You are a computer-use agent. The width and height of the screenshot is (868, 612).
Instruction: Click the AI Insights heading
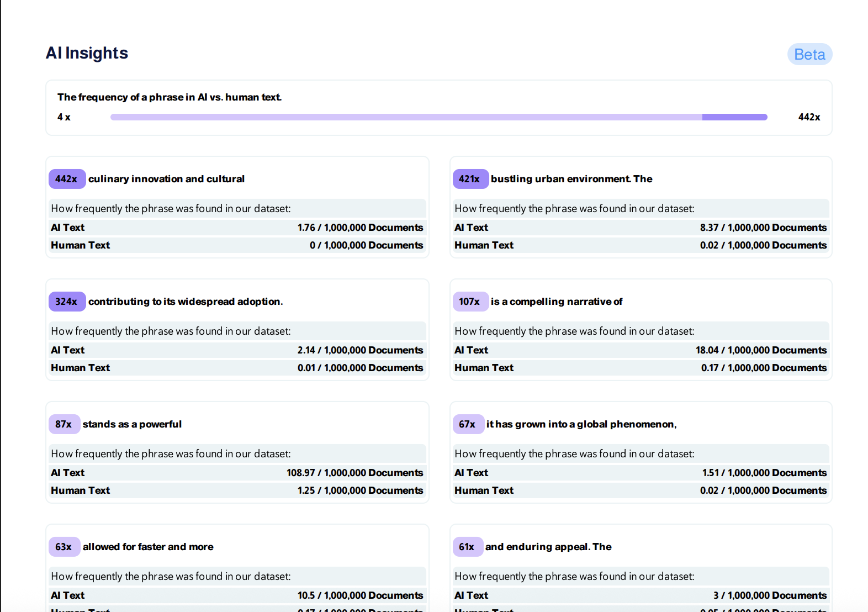87,53
